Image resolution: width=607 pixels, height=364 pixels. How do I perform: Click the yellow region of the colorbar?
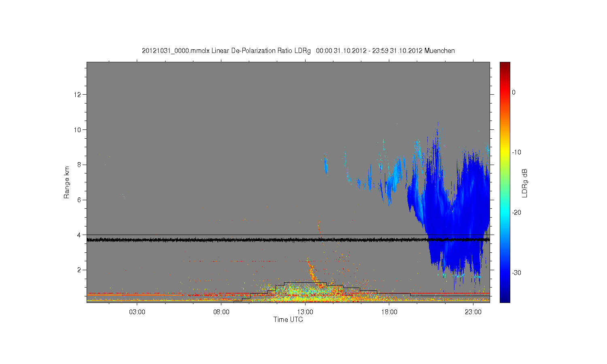pyautogui.click(x=505, y=152)
